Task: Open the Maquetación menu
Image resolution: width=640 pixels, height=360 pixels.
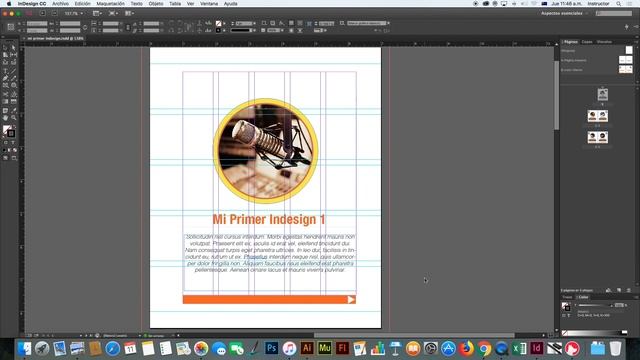Action: [x=111, y=4]
